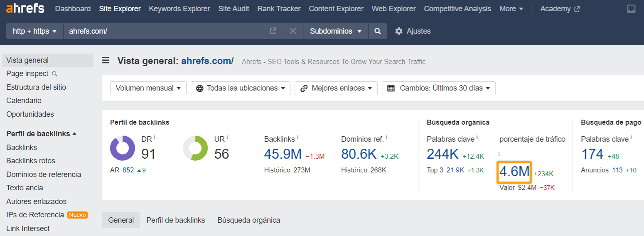
Task: Open the Academy external link
Action: 560,9
